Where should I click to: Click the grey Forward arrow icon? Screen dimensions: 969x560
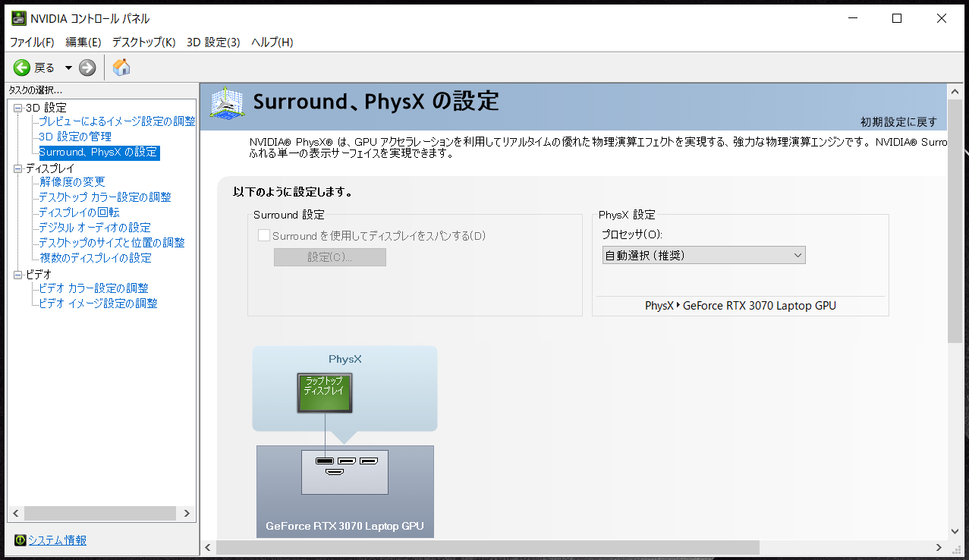(x=87, y=68)
